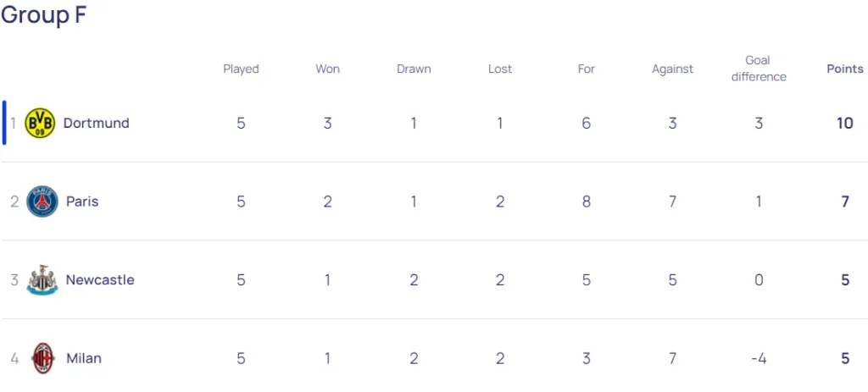Click Milan's -4 goal difference value
The height and width of the screenshot is (392, 868).
coord(759,358)
